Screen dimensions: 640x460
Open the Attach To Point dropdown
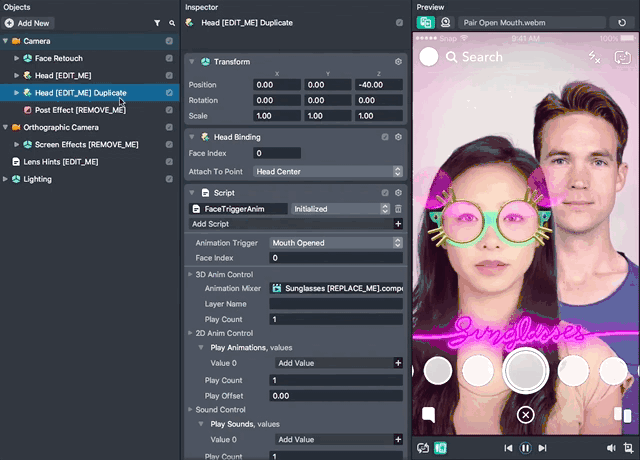(328, 172)
